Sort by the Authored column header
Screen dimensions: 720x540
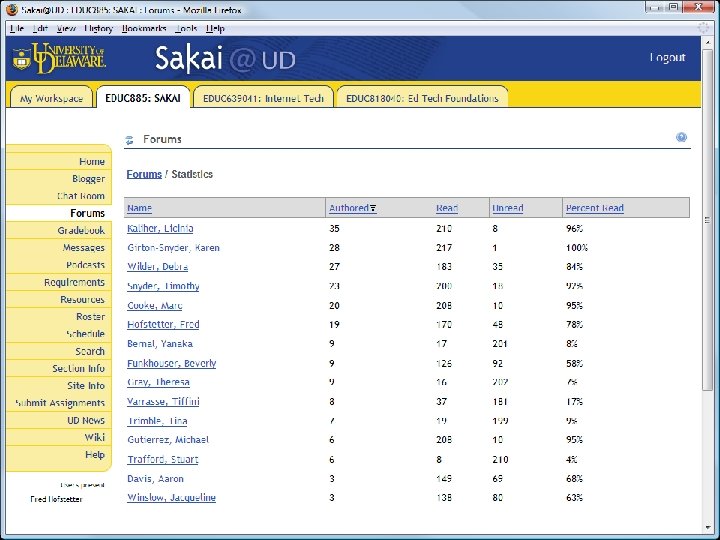point(349,208)
